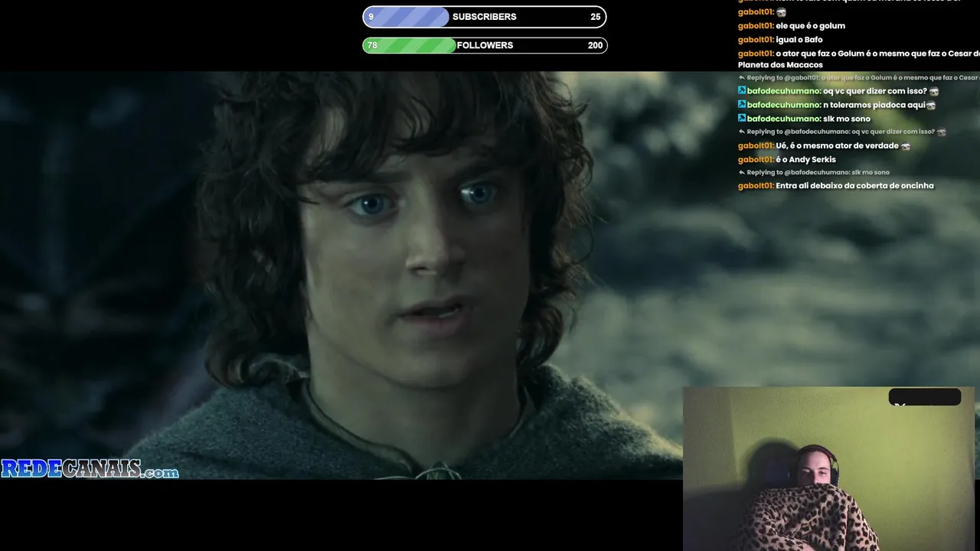Click the message text 'é o Andy Serkis'

pos(805,159)
